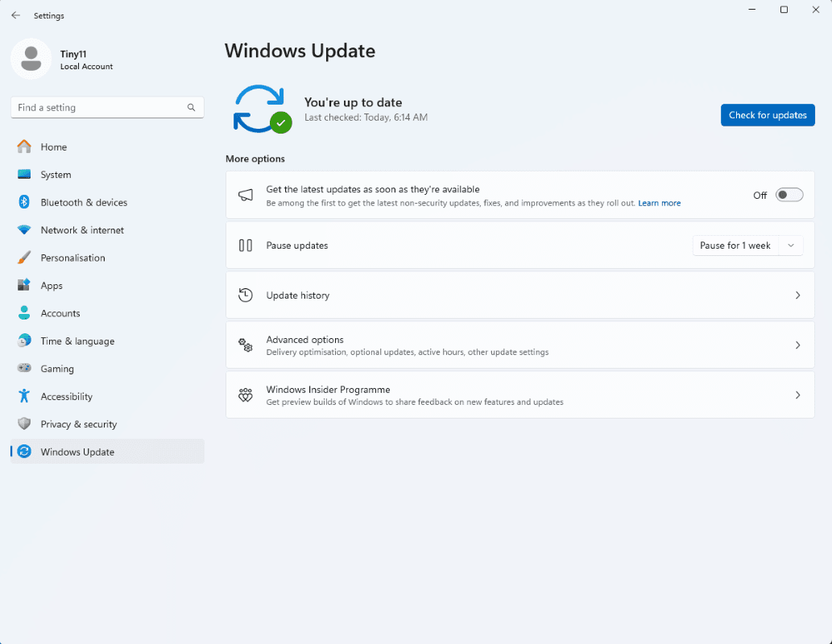Click the Time & language globe icon

point(24,341)
